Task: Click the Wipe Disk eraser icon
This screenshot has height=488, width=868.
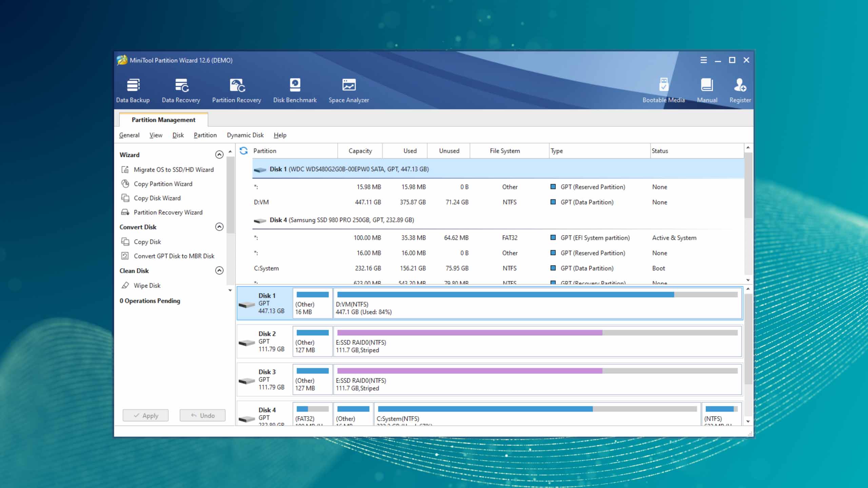Action: (125, 285)
